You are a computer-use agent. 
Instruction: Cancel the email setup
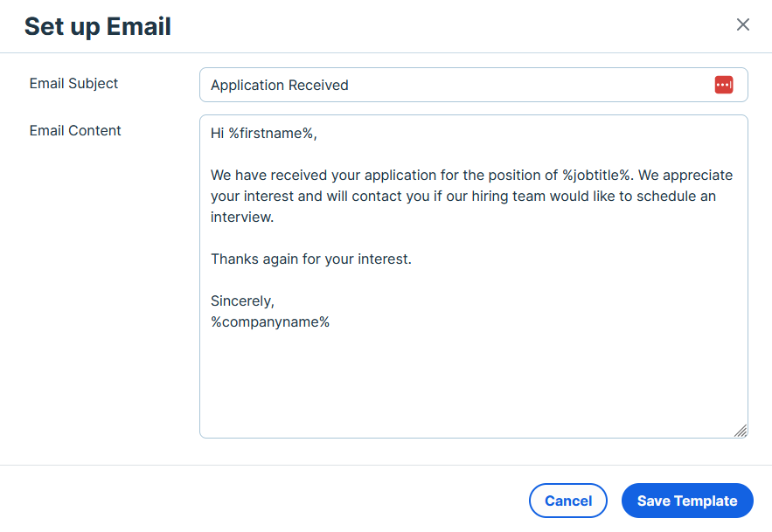[568, 501]
